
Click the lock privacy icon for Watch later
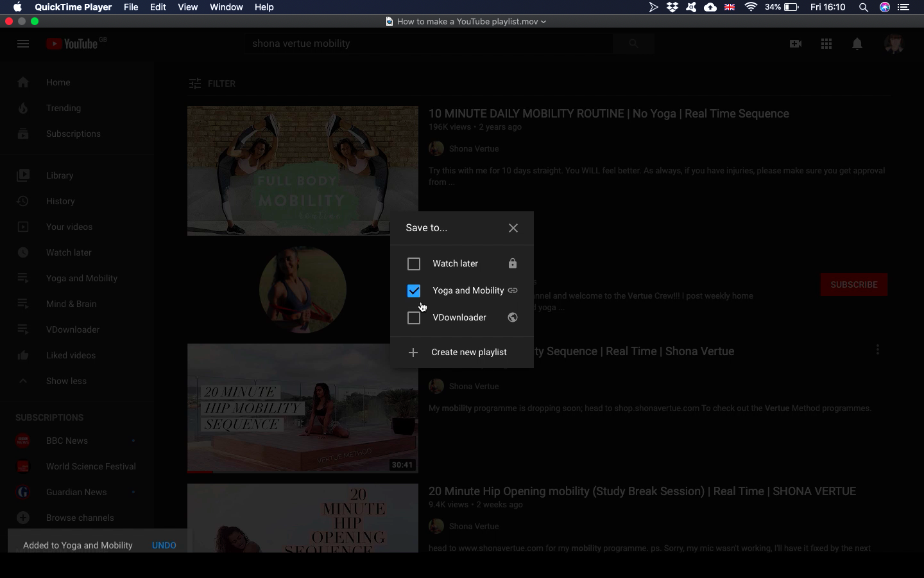(x=513, y=263)
